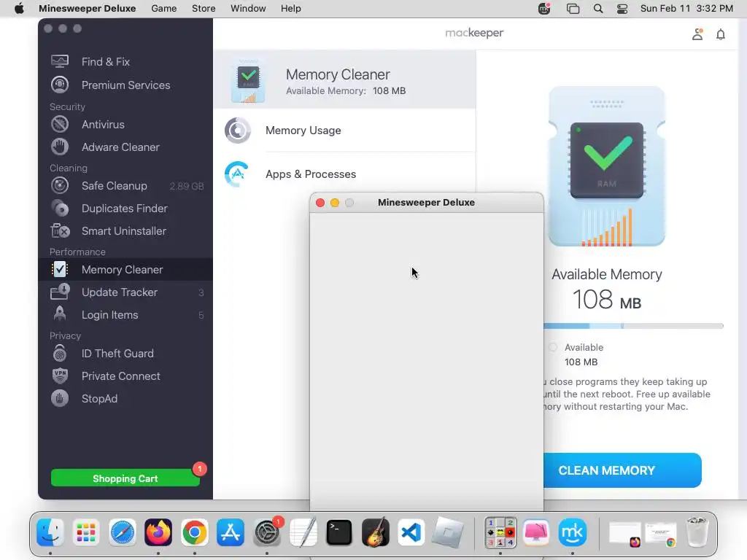Open Stage Manager windows icon in menu bar
The height and width of the screenshot is (560, 747).
(x=573, y=9)
